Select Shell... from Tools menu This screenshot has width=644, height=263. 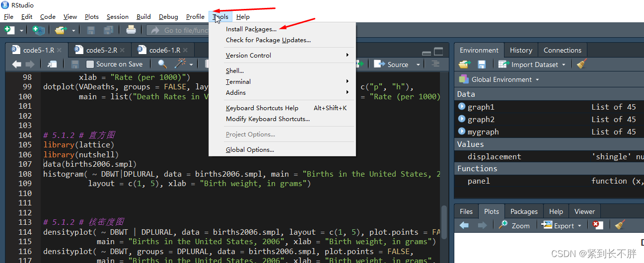tap(282, 70)
